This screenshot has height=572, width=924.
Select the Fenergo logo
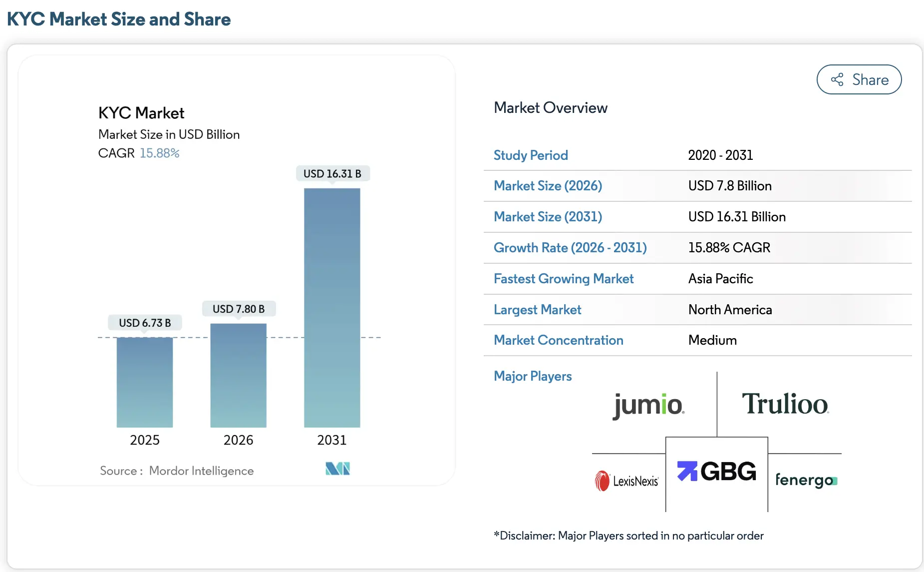click(x=805, y=480)
